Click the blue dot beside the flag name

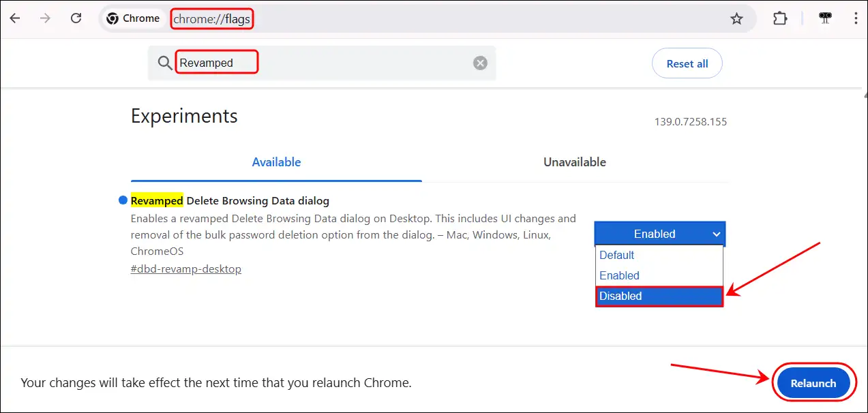pyautogui.click(x=123, y=200)
